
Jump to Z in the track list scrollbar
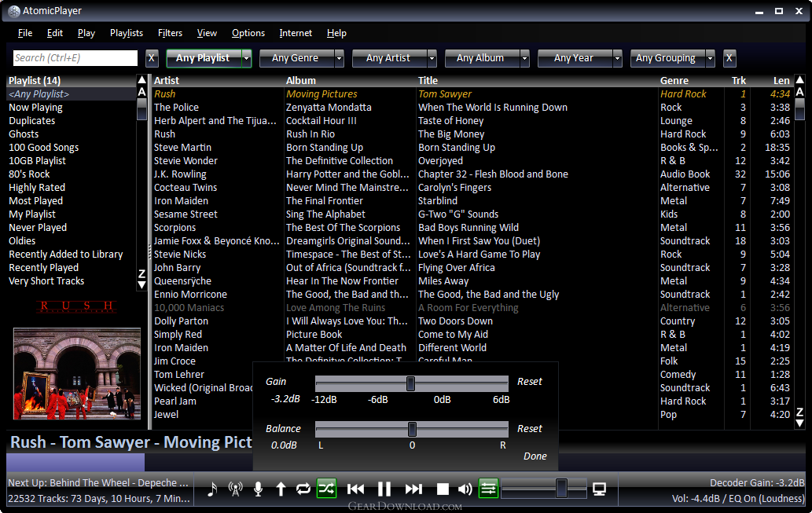coord(799,412)
